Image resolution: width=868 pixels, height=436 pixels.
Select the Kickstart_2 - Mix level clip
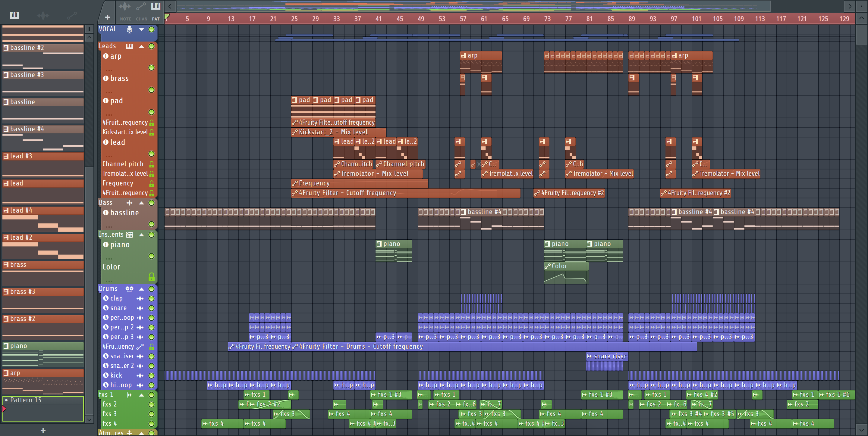click(x=338, y=132)
